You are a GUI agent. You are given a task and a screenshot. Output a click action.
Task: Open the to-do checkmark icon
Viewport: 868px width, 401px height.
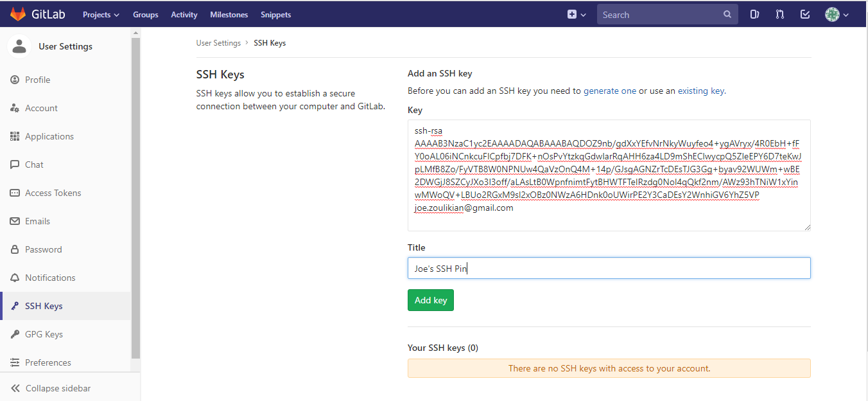[805, 14]
